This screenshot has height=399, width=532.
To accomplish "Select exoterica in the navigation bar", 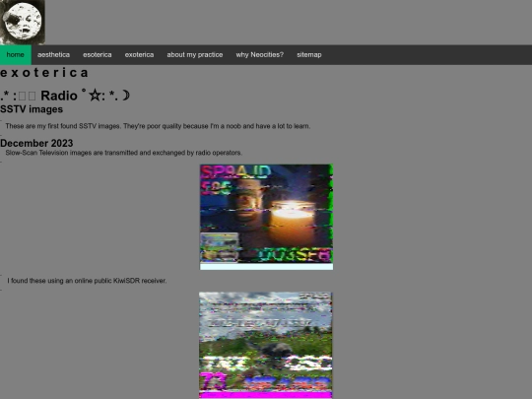I will click(x=139, y=54).
